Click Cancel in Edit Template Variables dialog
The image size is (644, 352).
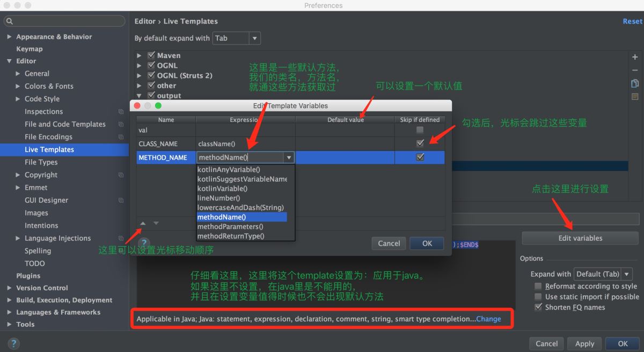click(x=389, y=243)
